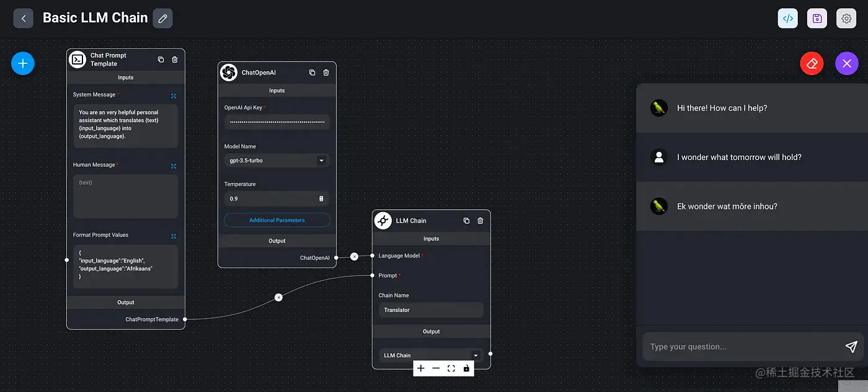This screenshot has width=868, height=392.
Task: Clear chat with red eraser button
Action: [812, 63]
